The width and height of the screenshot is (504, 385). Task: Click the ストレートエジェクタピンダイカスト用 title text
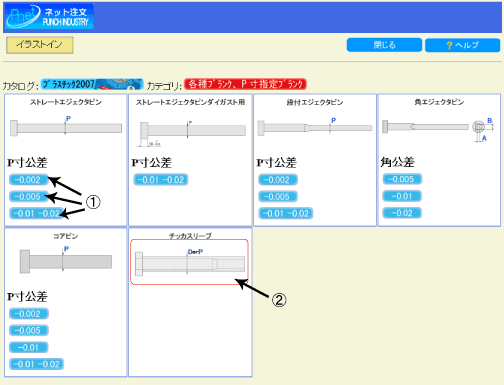(190, 102)
